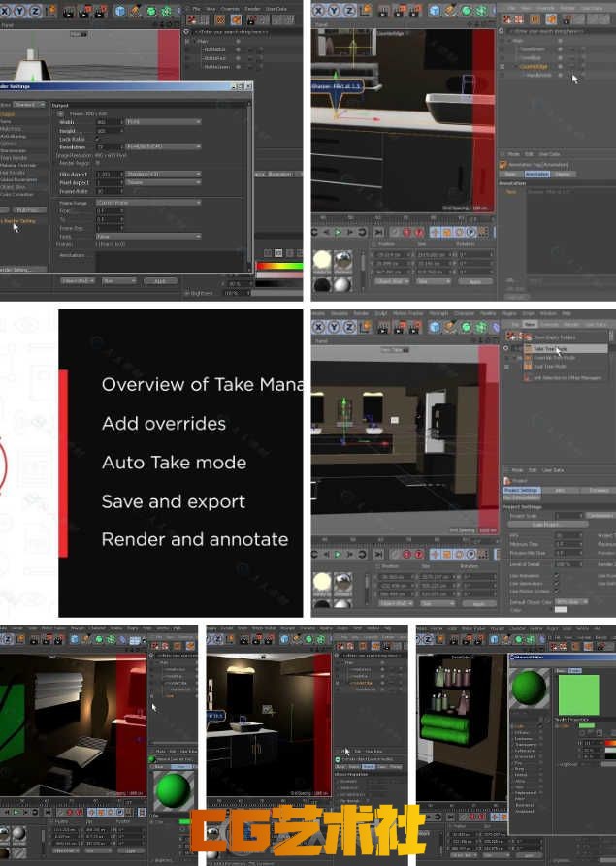Open Fields dropdown in Render Settings

148,237
